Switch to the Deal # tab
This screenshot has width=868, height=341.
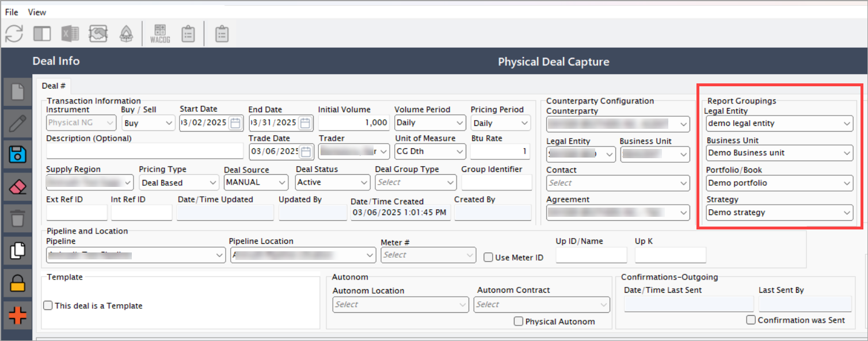54,86
